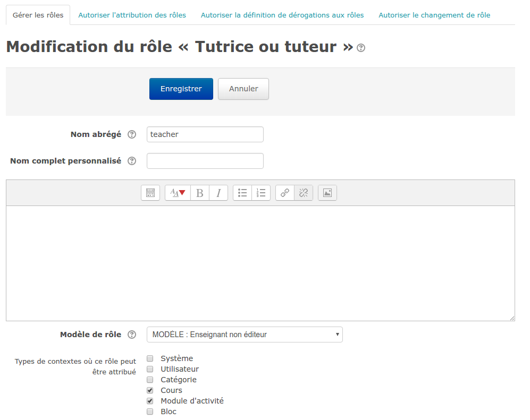Open help for Nom abrégé
Screen dimensions: 530x420
(132, 135)
